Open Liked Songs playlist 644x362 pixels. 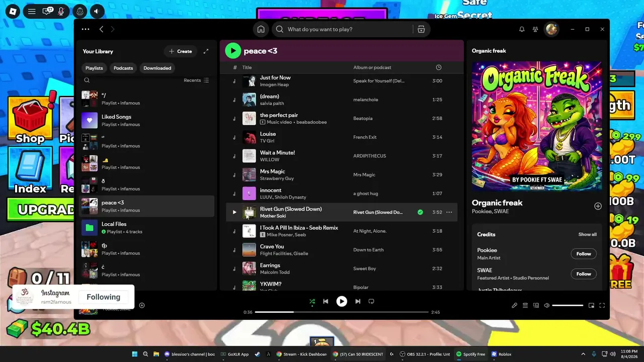click(147, 121)
